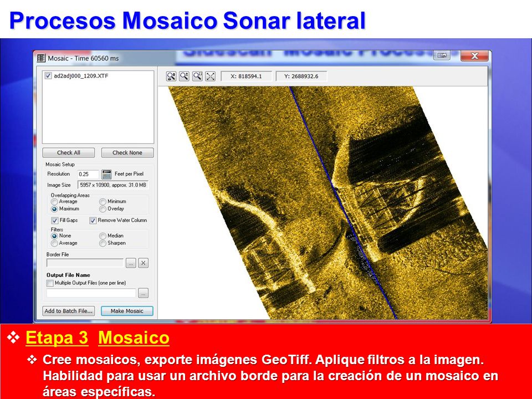The image size is (532, 399).
Task: Click the Mosaic Setup group label
Action: [x=60, y=164]
